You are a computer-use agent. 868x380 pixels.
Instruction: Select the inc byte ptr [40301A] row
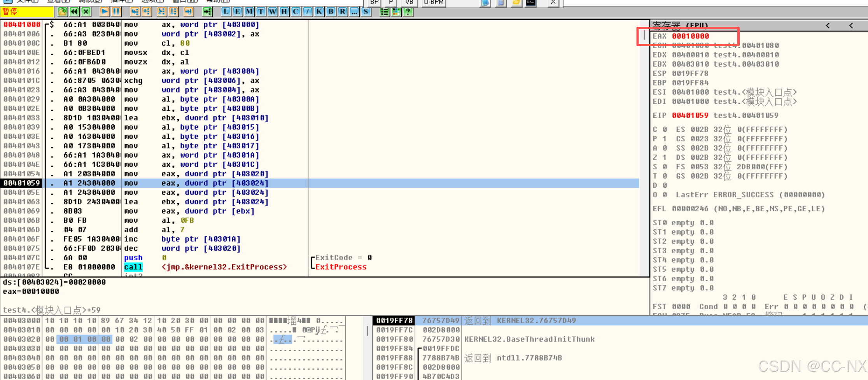point(321,239)
